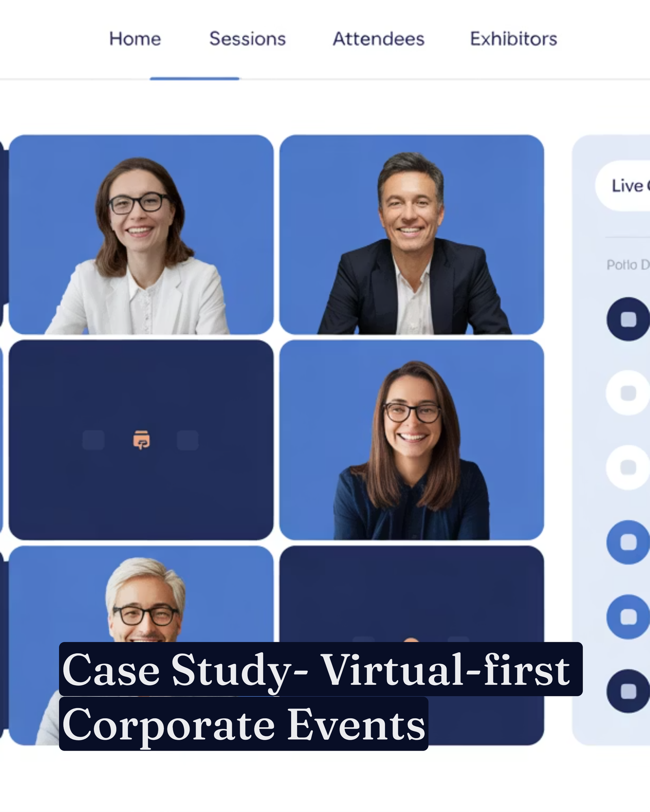Click gray square left of orange icon

tap(93, 440)
